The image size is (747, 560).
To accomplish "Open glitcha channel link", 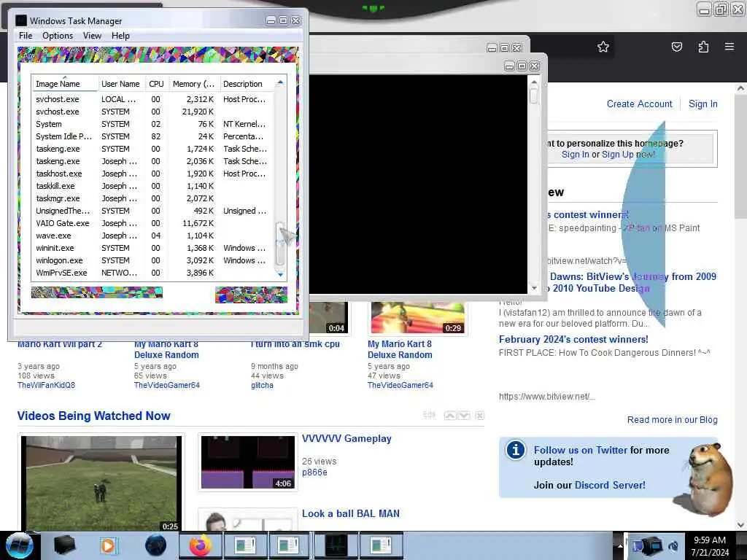I will 262,385.
